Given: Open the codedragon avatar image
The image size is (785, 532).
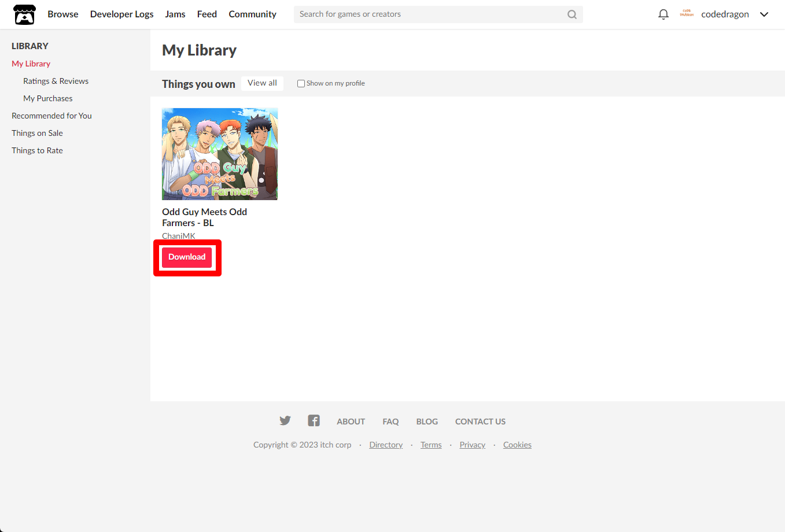Looking at the screenshot, I should point(687,14).
